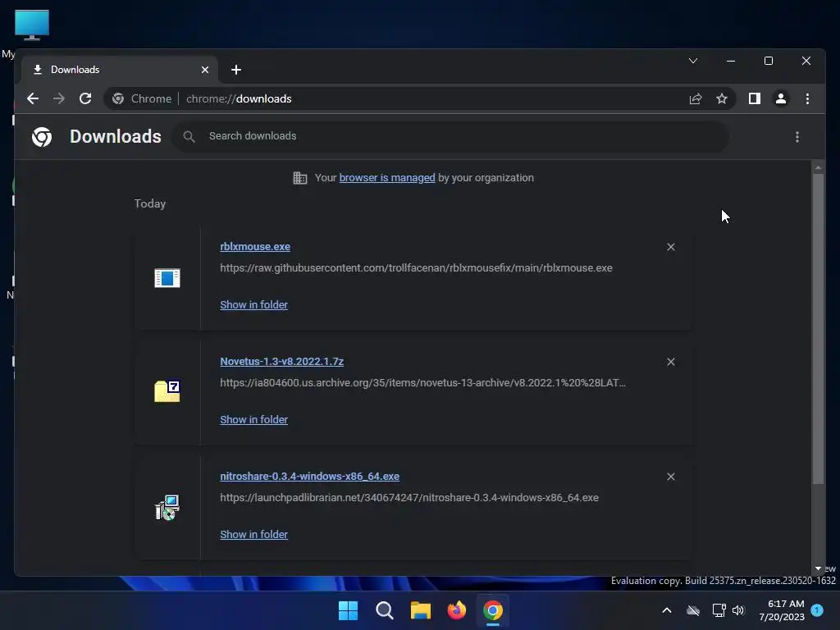Image resolution: width=840 pixels, height=630 pixels.
Task: Open Windows taskbar Search
Action: point(385,610)
